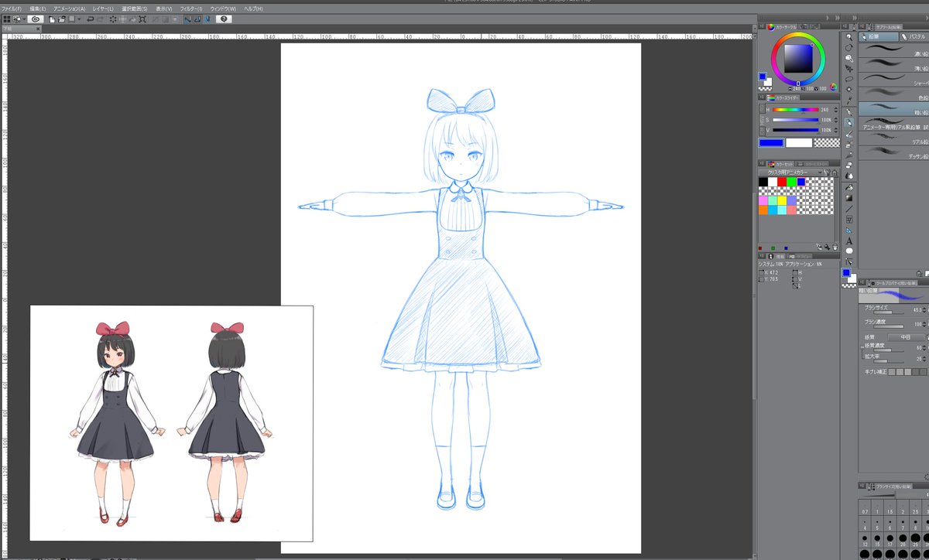Delete color using the Color Set trash icon
This screenshot has width=929, height=560.
[x=835, y=248]
